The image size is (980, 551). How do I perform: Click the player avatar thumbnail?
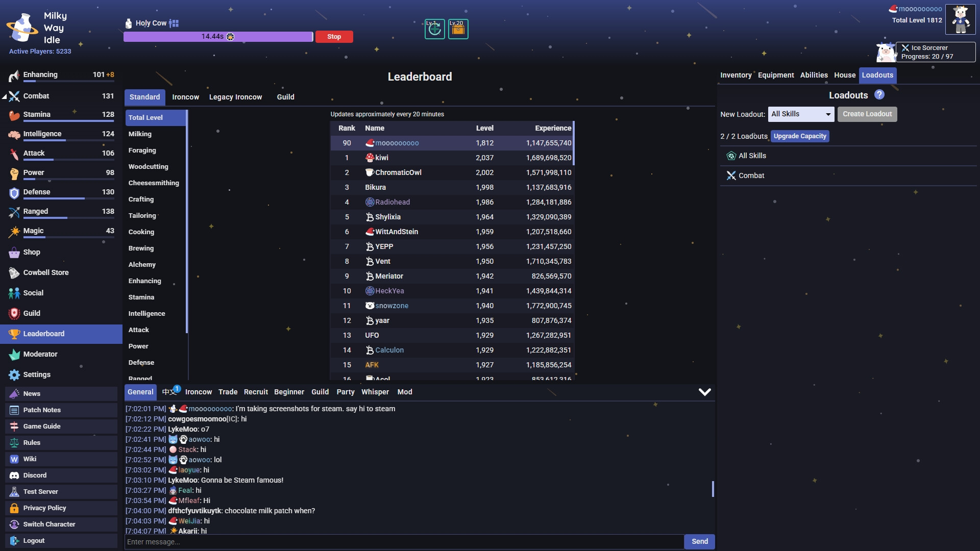tap(960, 19)
